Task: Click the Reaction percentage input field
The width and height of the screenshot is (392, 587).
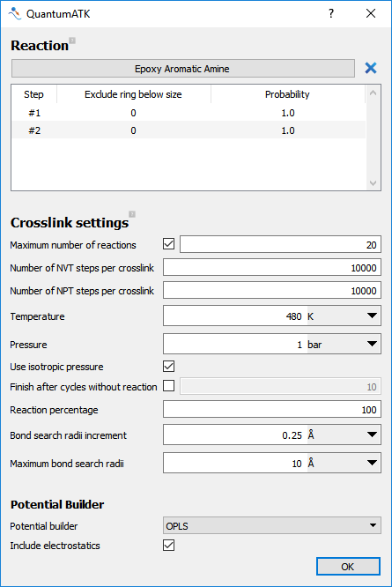Action: [x=272, y=410]
